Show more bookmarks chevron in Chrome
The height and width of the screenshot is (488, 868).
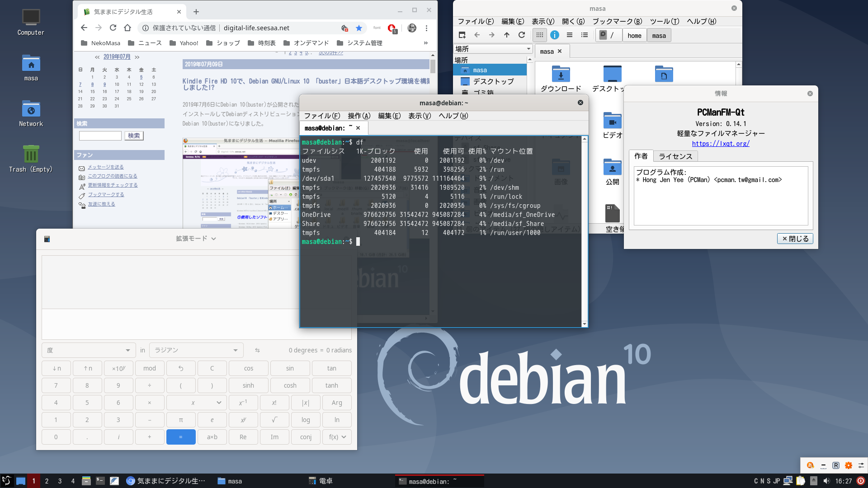[x=425, y=43]
